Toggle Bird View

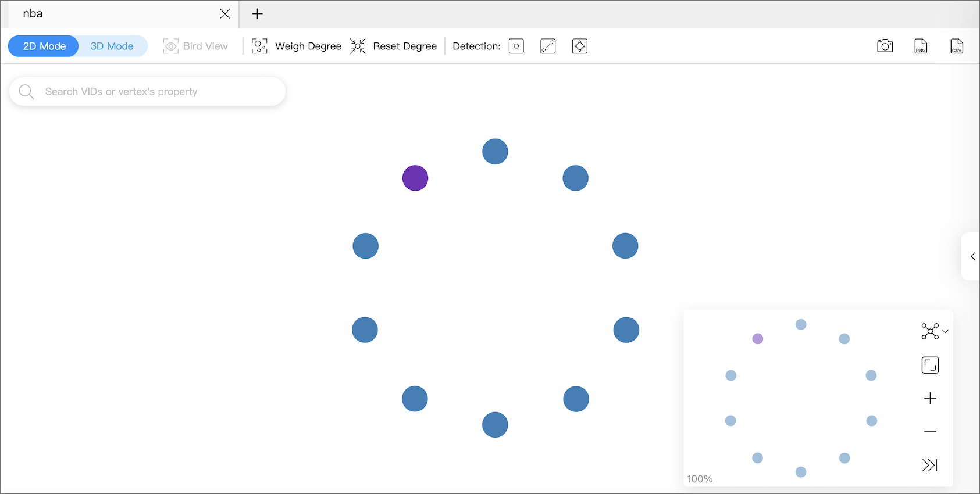pyautogui.click(x=195, y=46)
